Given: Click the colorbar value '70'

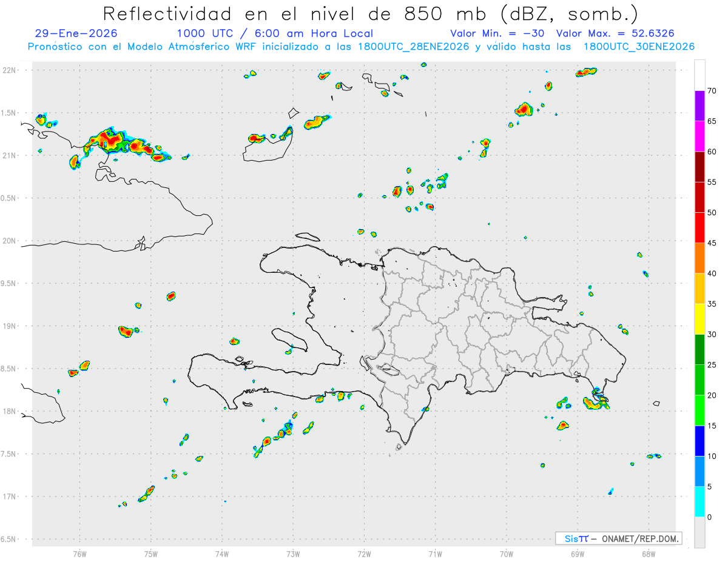Looking at the screenshot, I should pyautogui.click(x=712, y=91).
